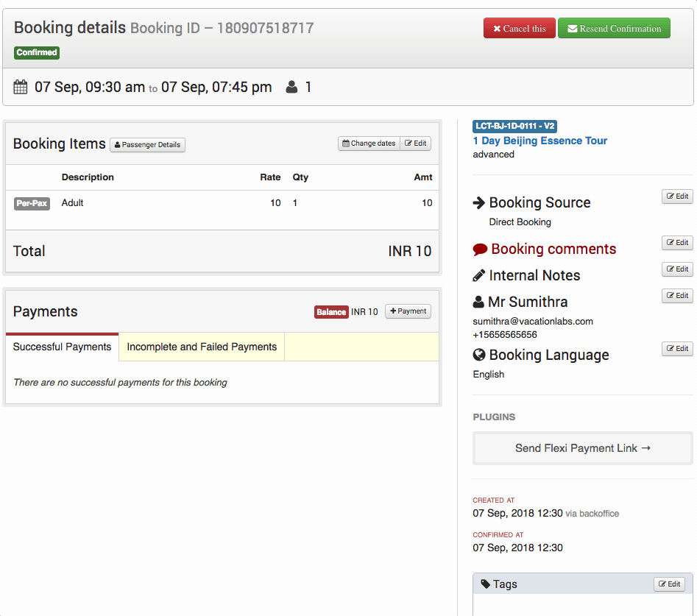Edit the Internal Notes section
This screenshot has width=697, height=616.
[676, 269]
